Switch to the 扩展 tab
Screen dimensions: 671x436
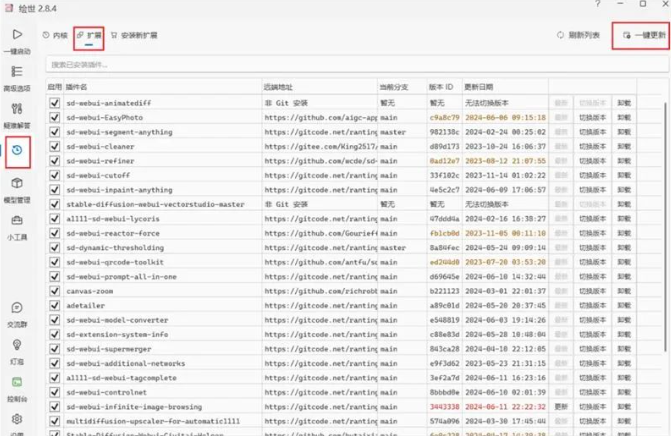[x=89, y=35]
